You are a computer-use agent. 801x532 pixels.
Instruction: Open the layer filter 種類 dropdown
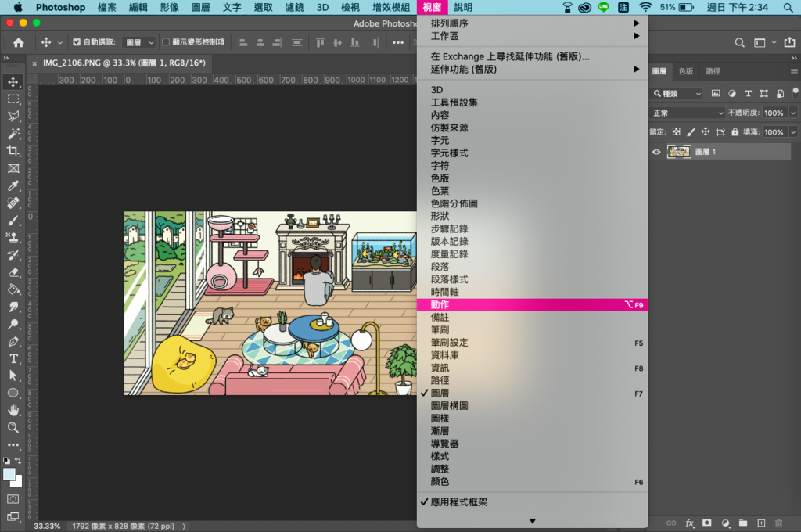(x=676, y=94)
